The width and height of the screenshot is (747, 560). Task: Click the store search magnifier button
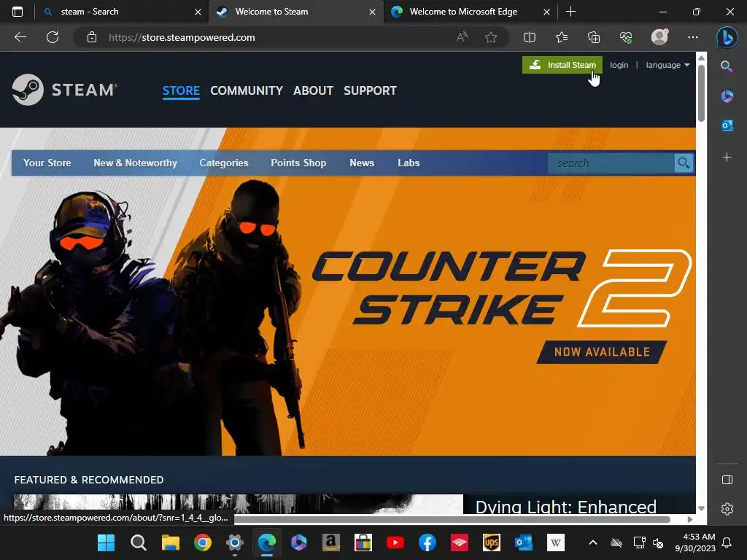(684, 163)
